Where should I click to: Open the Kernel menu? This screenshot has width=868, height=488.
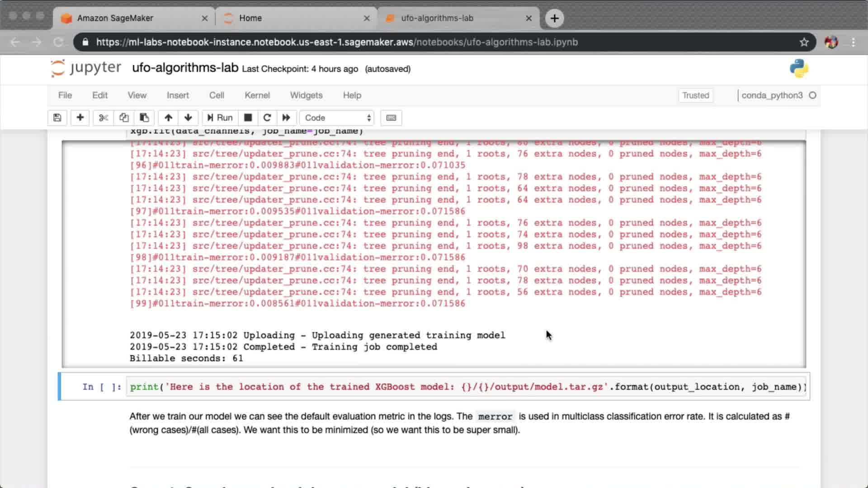257,95
